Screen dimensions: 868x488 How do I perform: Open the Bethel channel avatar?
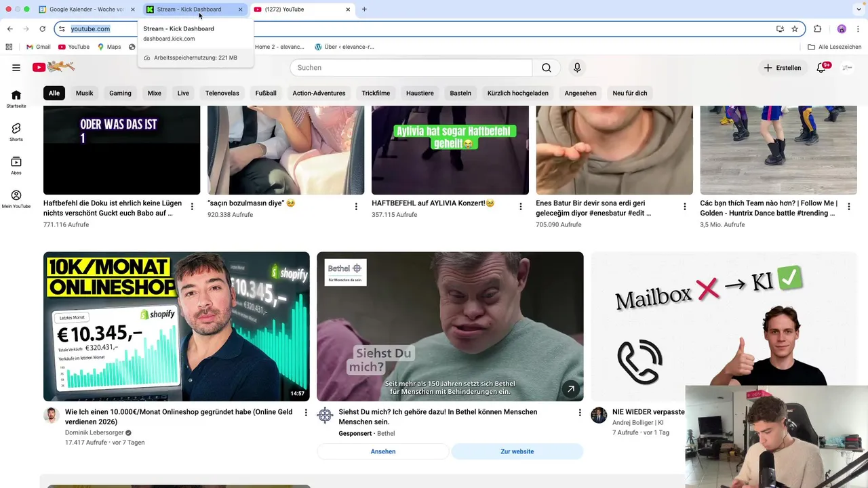(325, 415)
